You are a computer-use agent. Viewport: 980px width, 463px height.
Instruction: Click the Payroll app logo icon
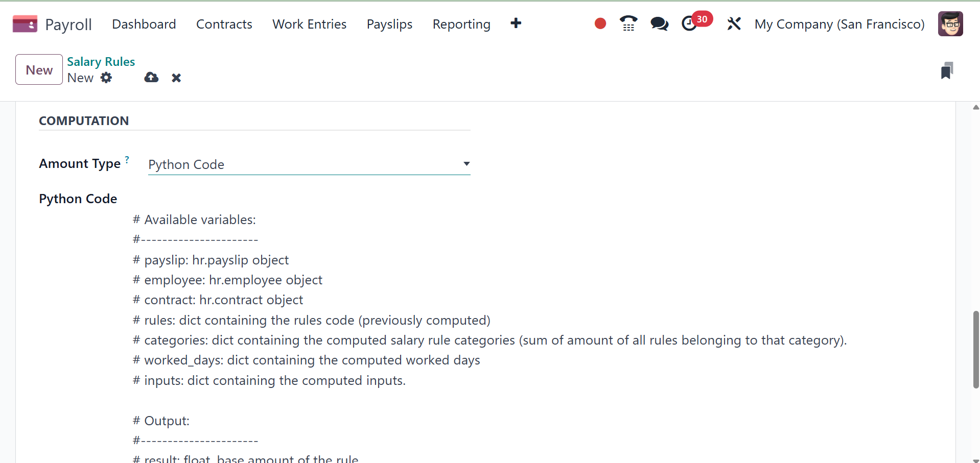pyautogui.click(x=25, y=24)
